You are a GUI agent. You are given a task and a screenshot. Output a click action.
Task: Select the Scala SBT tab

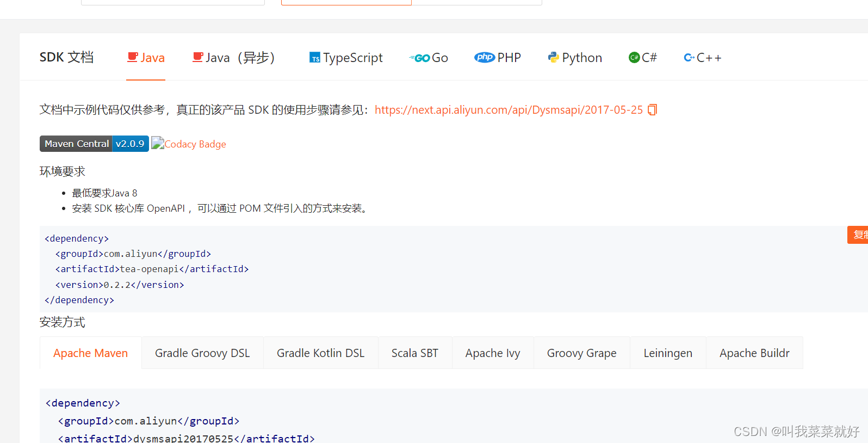[x=415, y=353]
